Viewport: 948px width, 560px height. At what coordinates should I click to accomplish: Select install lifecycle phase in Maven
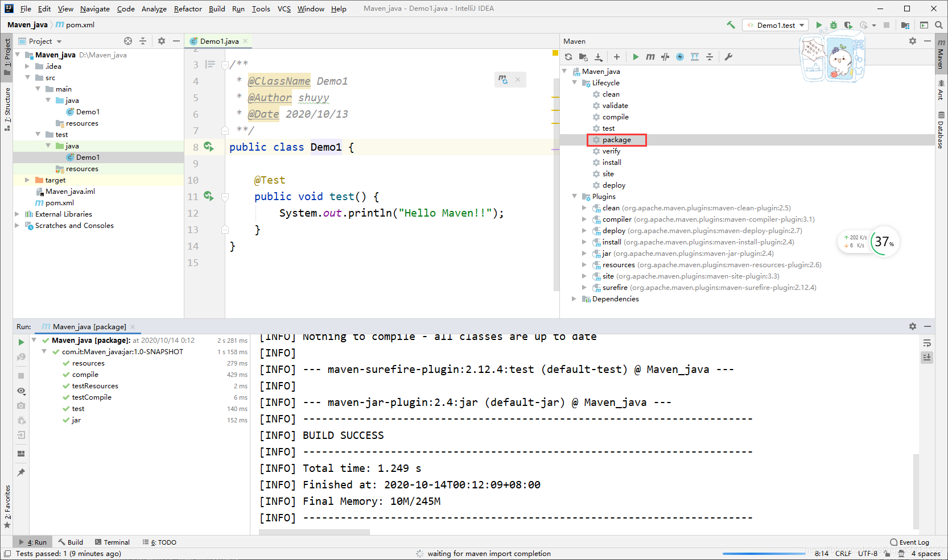pyautogui.click(x=612, y=162)
